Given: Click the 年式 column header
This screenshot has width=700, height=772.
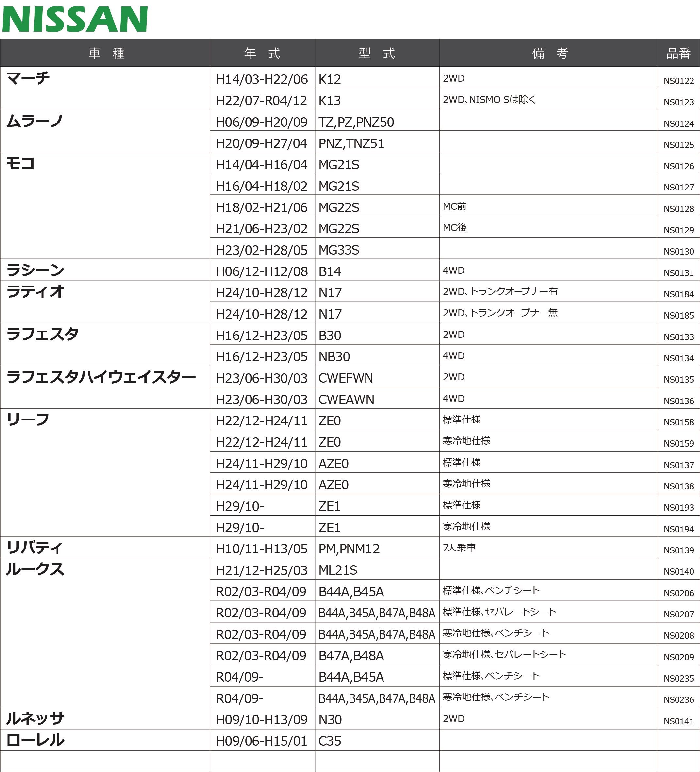Looking at the screenshot, I should point(262,53).
